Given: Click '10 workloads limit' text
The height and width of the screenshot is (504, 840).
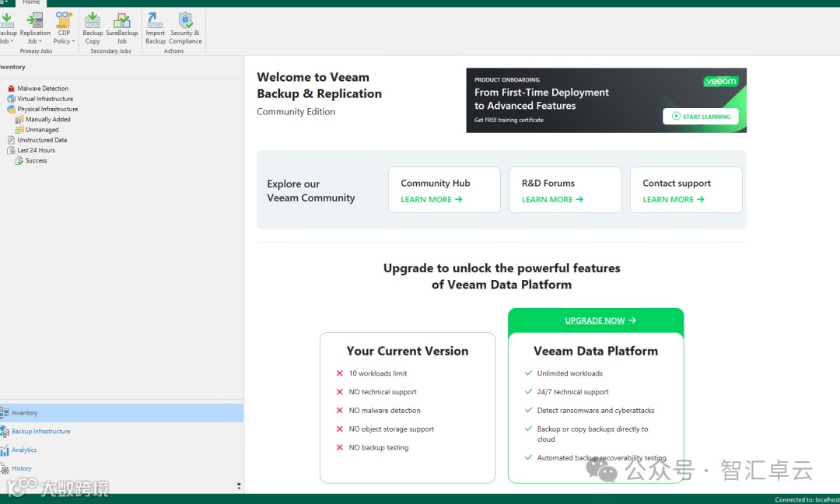Looking at the screenshot, I should tap(378, 373).
